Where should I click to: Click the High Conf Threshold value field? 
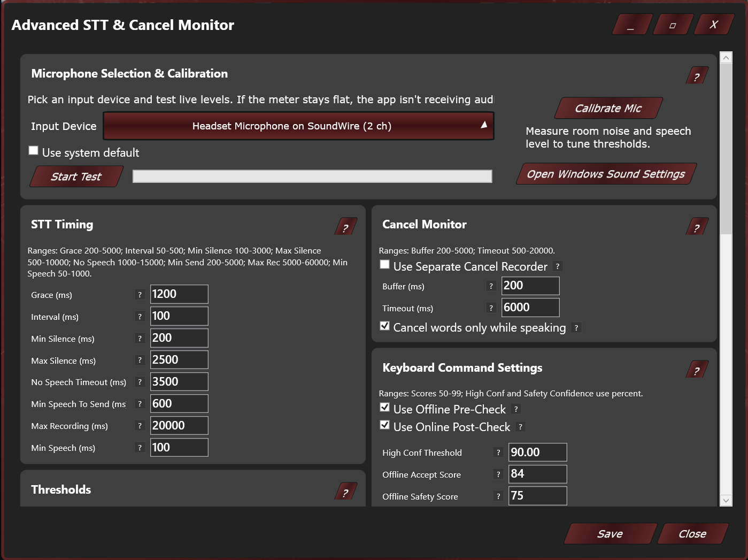pyautogui.click(x=538, y=452)
